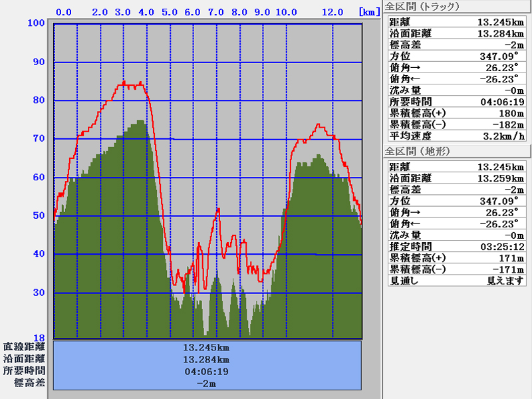This screenshot has width=532, height=399.
Task: Click the 累積標高(+) 171m terrain value
Action: point(509,258)
